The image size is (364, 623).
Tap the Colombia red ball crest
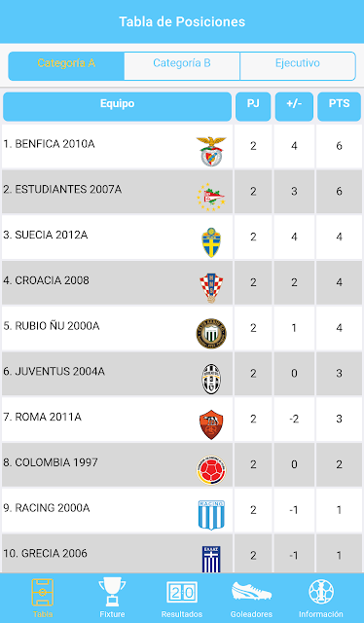[211, 470]
